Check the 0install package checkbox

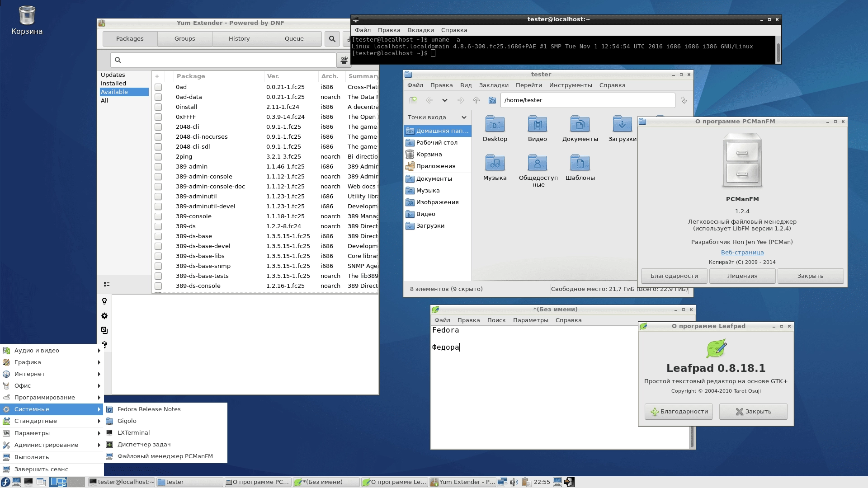158,107
